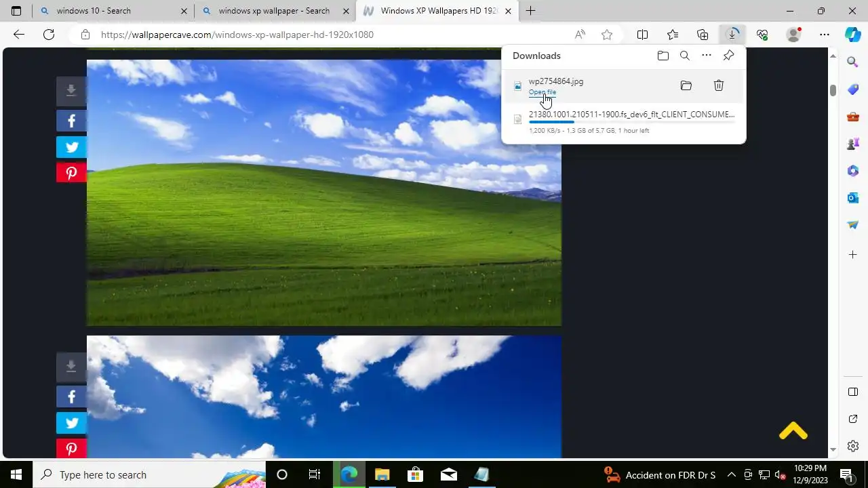
Task: Open the tab actions menu icon
Action: pyautogui.click(x=16, y=11)
